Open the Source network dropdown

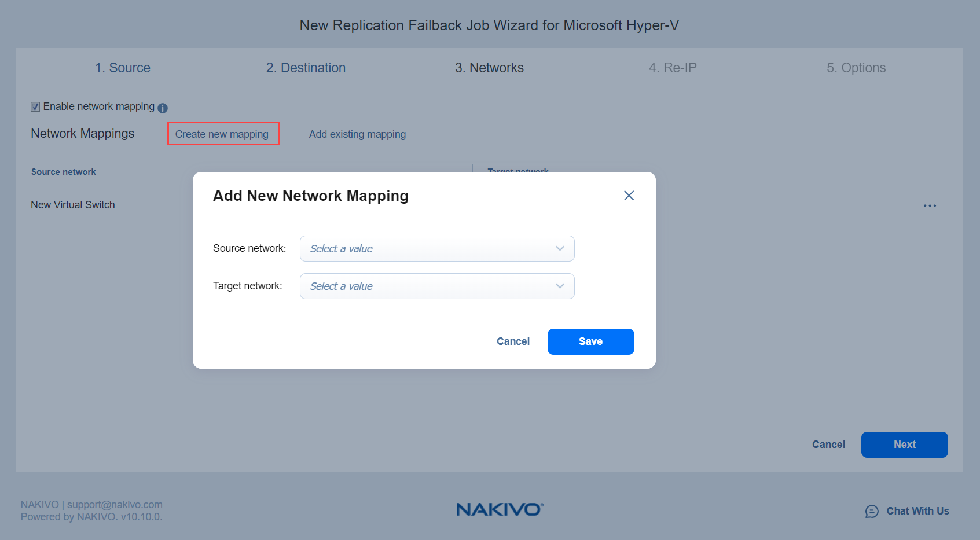pos(428,249)
